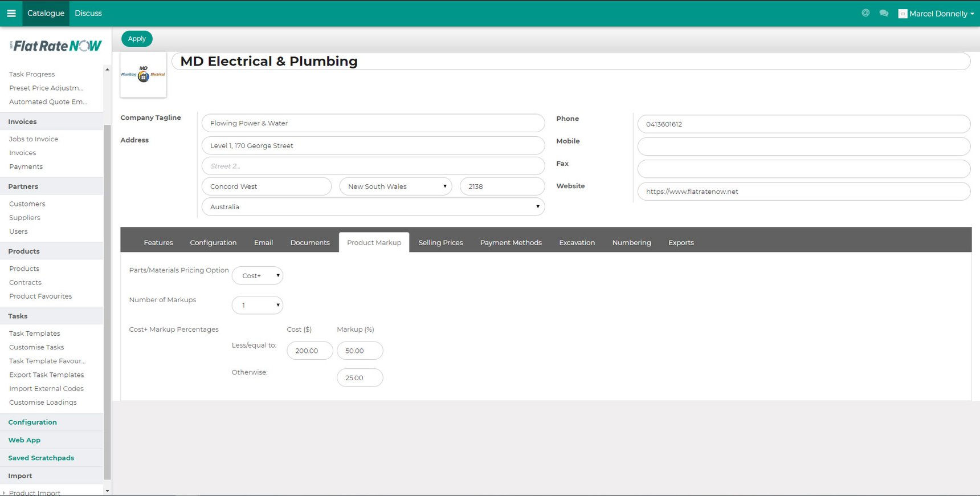Open Export Task Templates
Image resolution: width=980 pixels, height=496 pixels.
47,375
